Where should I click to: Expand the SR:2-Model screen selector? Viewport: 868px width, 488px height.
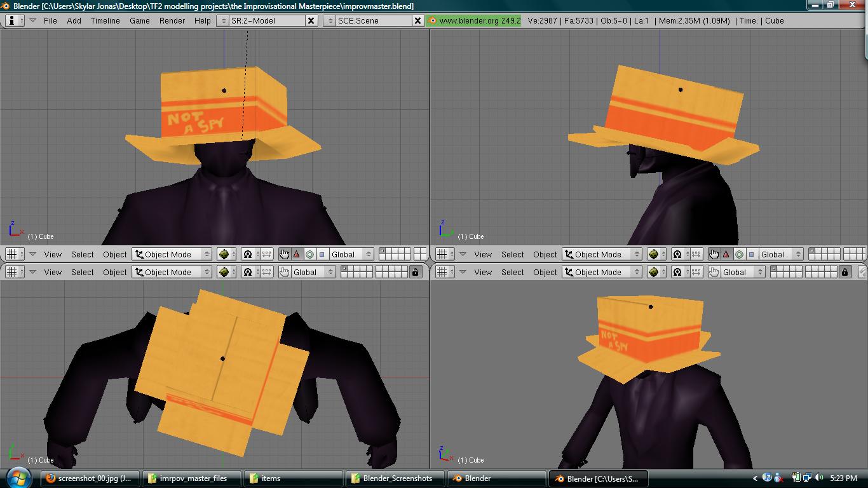coord(222,20)
